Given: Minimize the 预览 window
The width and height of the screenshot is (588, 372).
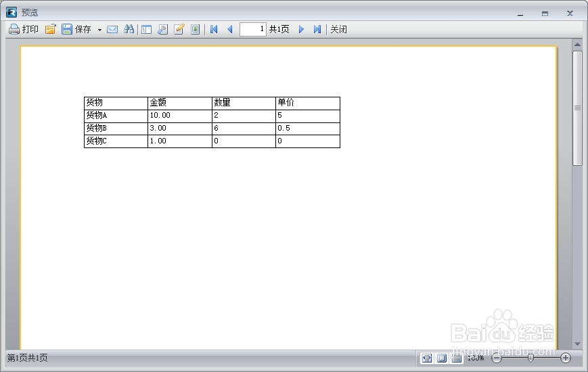Looking at the screenshot, I should [520, 14].
